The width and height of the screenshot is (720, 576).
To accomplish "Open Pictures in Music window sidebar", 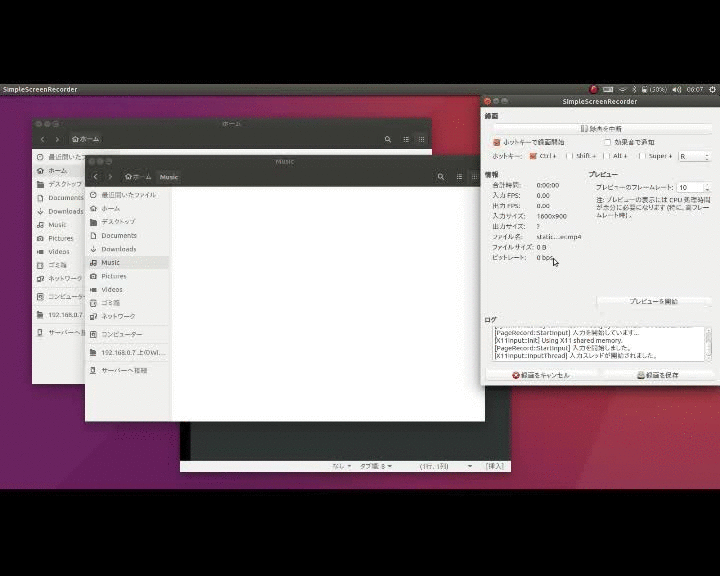I will coord(127,276).
